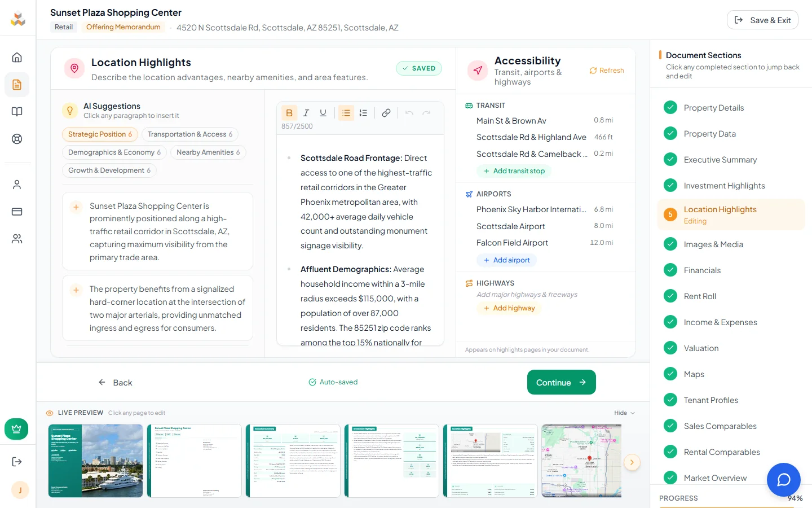This screenshot has height=508, width=812.
Task: Switch text to a numbered list
Action: click(x=363, y=113)
